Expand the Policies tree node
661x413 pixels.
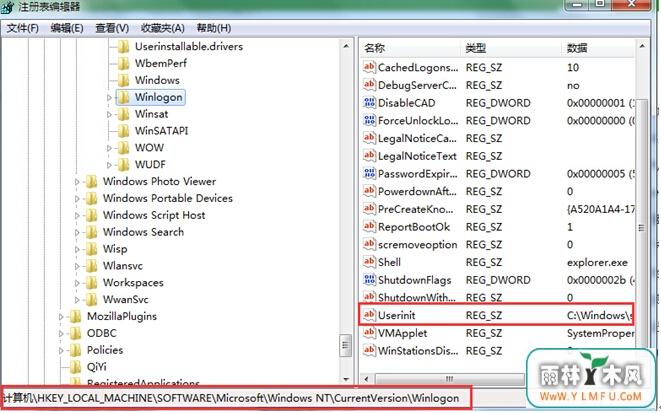[x=61, y=350]
